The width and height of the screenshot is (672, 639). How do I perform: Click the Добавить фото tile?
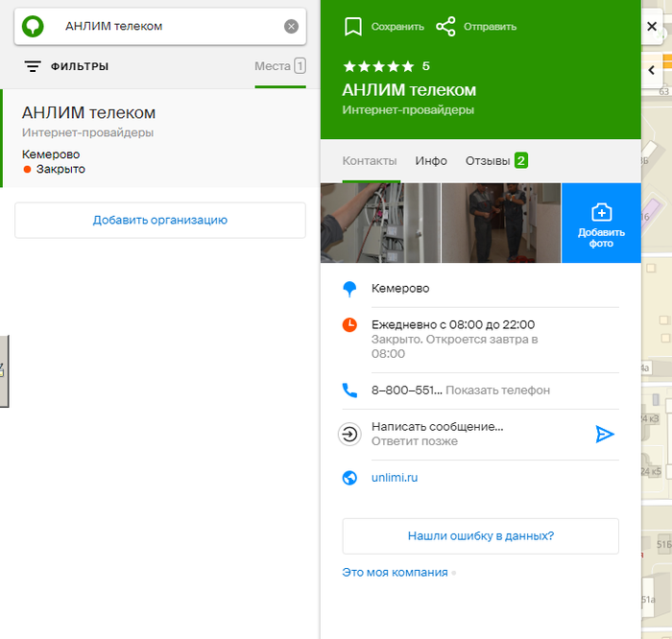[601, 223]
